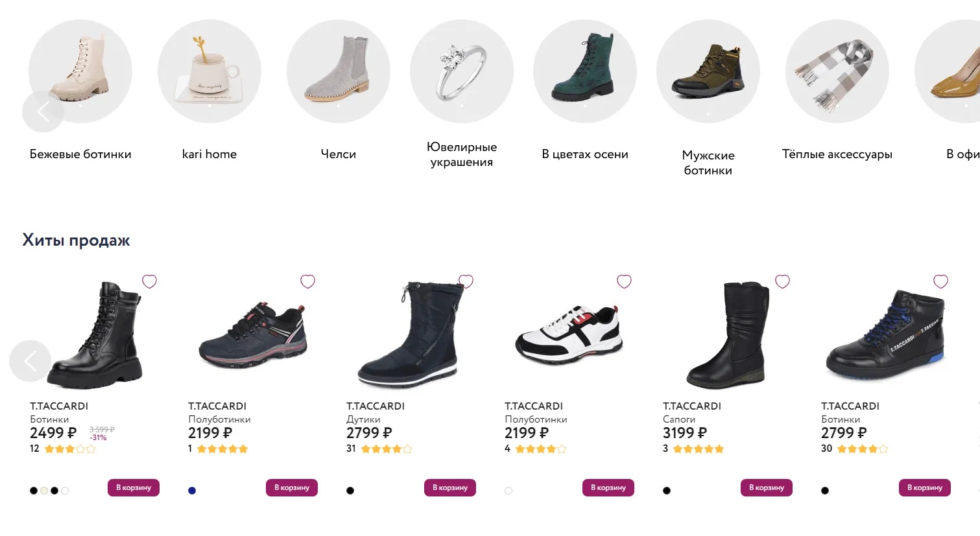Click the heart icon on Сапоги 3199 ₽

783,281
